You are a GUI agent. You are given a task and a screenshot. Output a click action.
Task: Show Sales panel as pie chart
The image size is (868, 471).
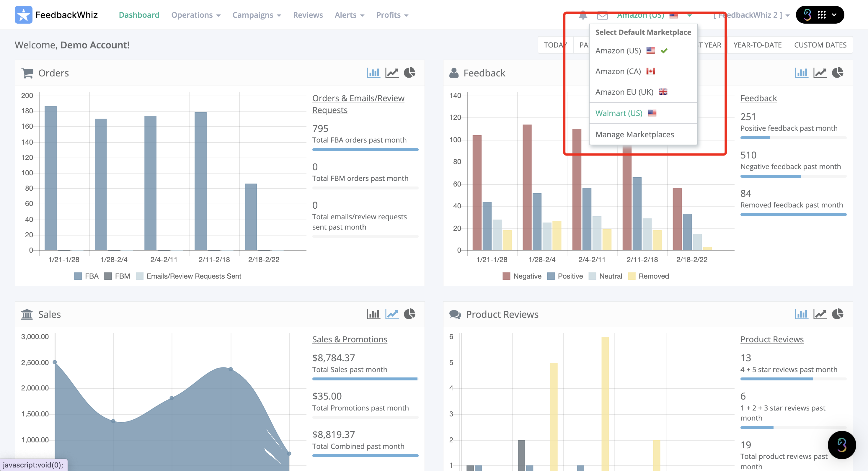(410, 314)
